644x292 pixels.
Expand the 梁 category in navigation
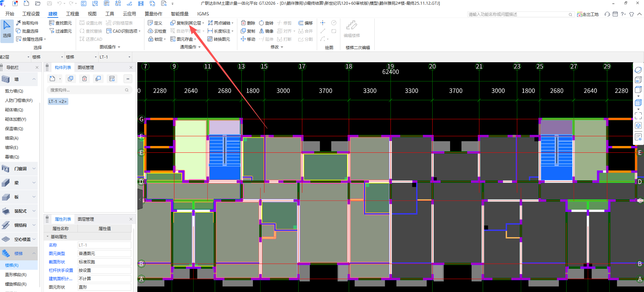pyautogui.click(x=34, y=183)
